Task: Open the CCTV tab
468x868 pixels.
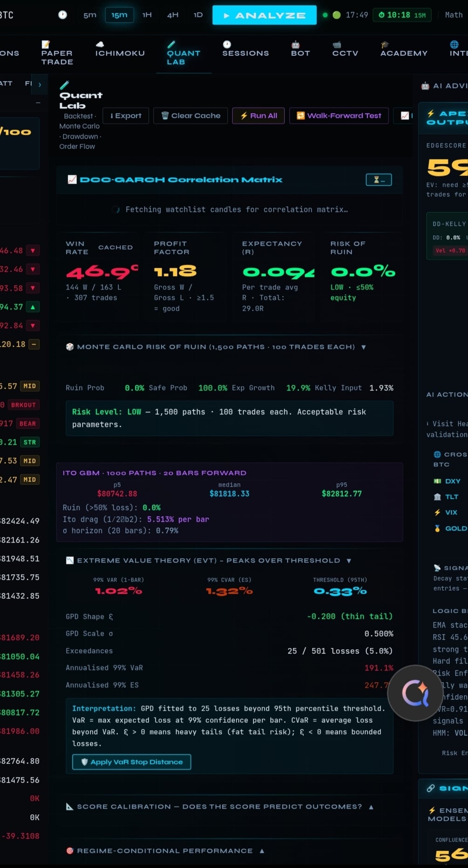Action: [345, 49]
